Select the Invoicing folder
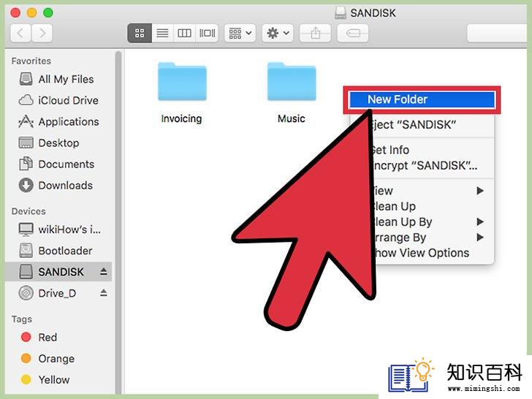 pyautogui.click(x=182, y=93)
